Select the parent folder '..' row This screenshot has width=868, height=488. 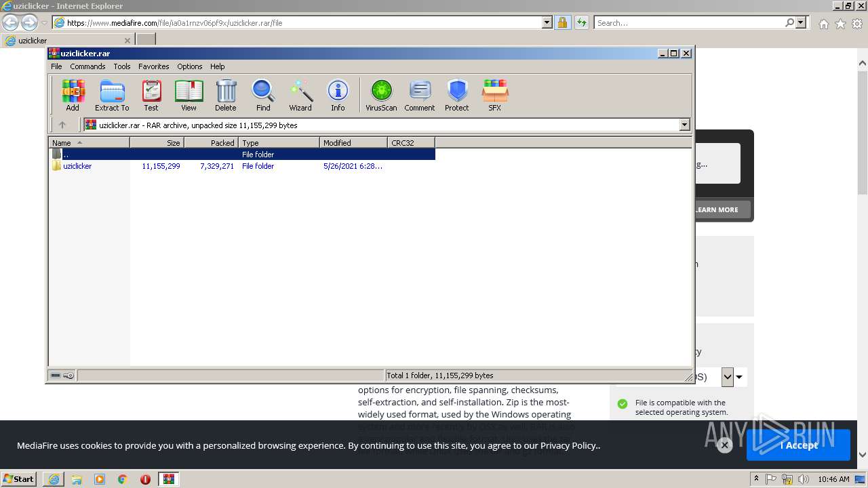[242, 155]
